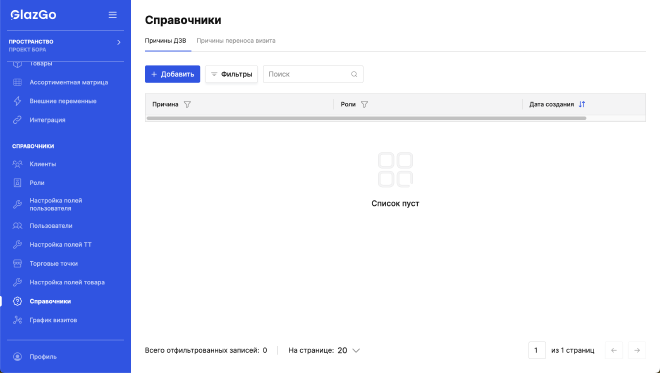Screen dimensions: 660x373
Task: Click the Настройка полей пользователя item
Action: coord(56,205)
